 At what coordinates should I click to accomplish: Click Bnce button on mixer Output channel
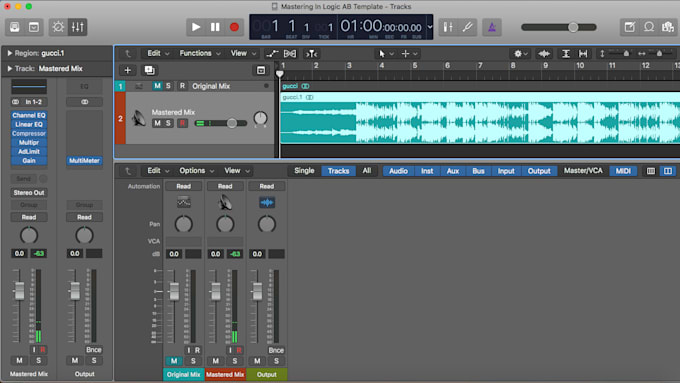(x=276, y=350)
